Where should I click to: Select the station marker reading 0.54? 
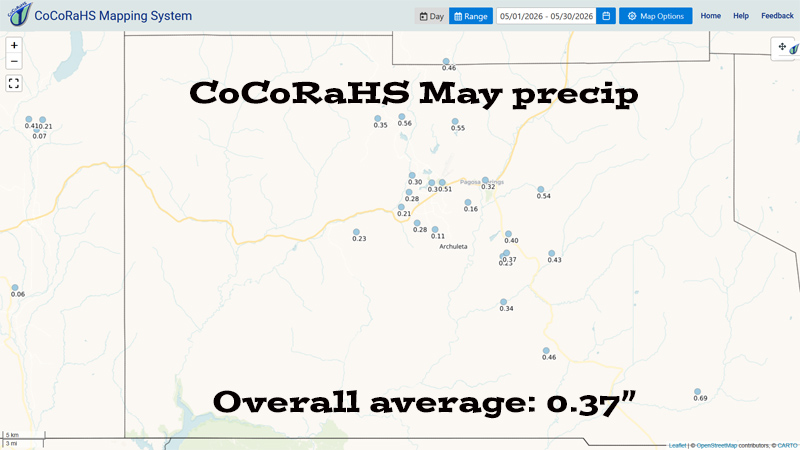tap(540, 189)
